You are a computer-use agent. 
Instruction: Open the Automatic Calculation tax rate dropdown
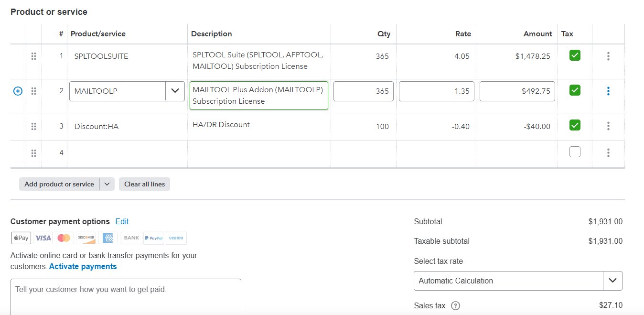point(613,281)
